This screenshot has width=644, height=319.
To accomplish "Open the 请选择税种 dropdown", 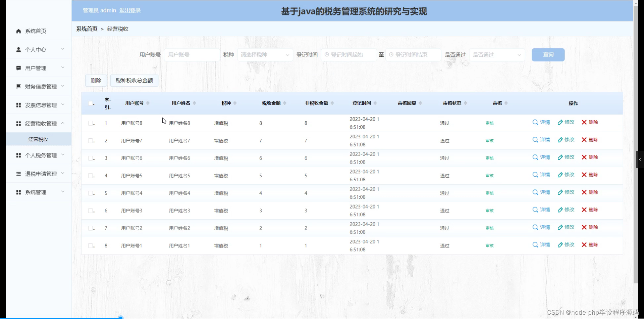I will (x=265, y=54).
